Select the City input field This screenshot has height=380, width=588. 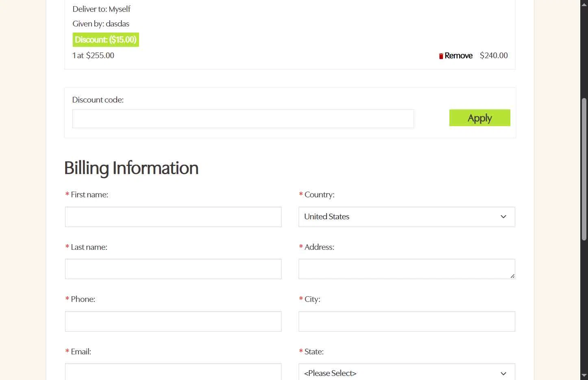407,321
